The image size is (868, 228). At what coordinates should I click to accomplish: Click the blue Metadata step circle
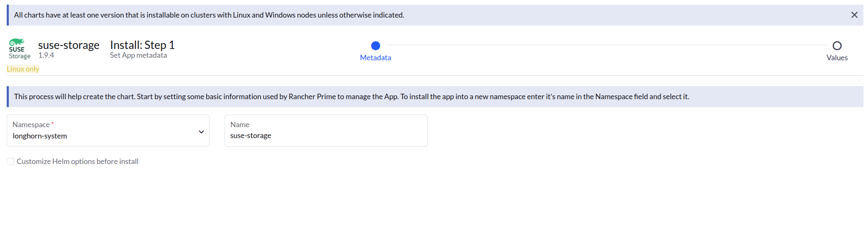376,46
